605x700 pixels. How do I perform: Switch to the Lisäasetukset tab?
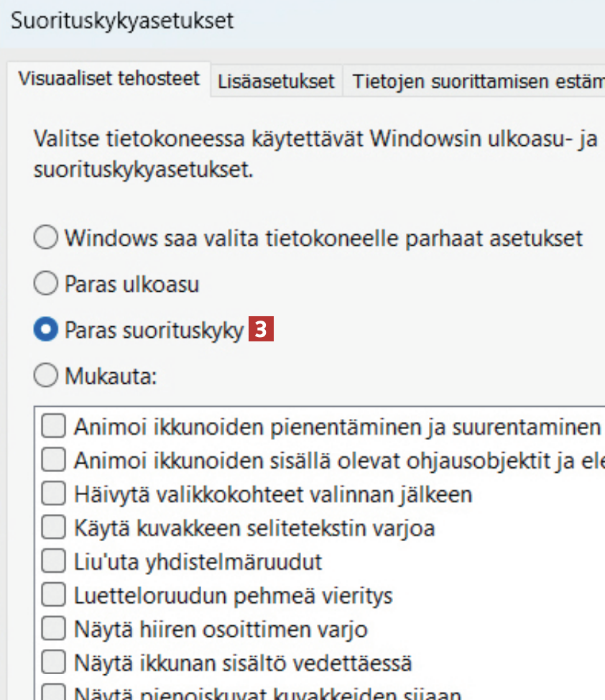coord(277,82)
